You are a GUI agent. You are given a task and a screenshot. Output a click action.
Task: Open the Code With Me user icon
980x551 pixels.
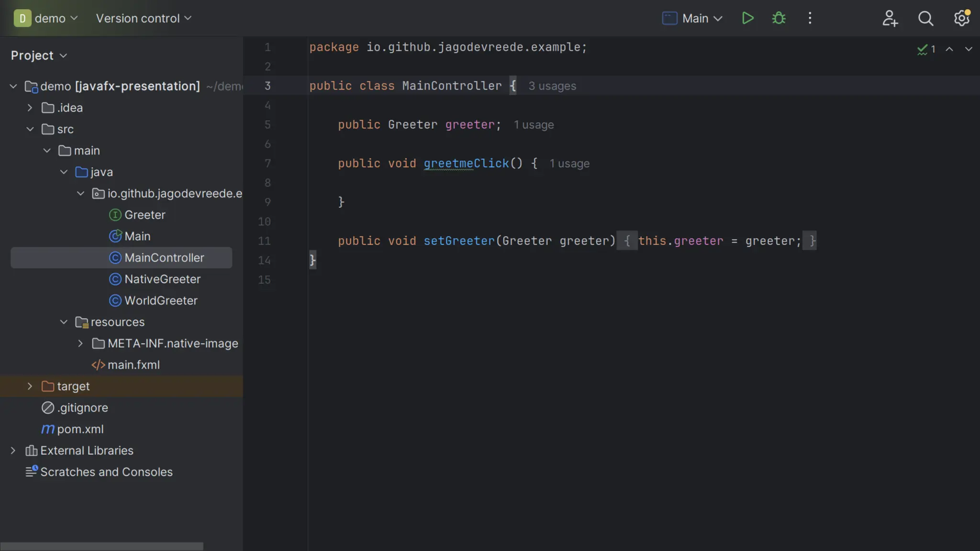890,18
